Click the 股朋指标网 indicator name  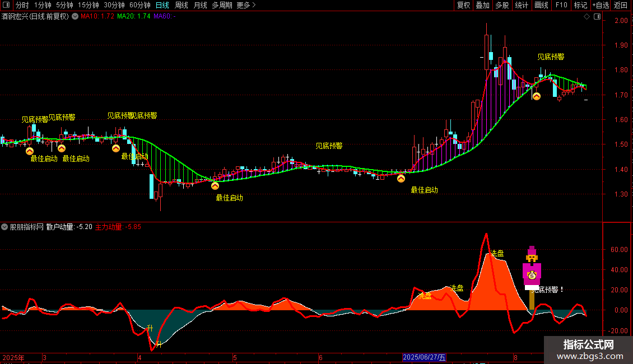pyautogui.click(x=27, y=227)
